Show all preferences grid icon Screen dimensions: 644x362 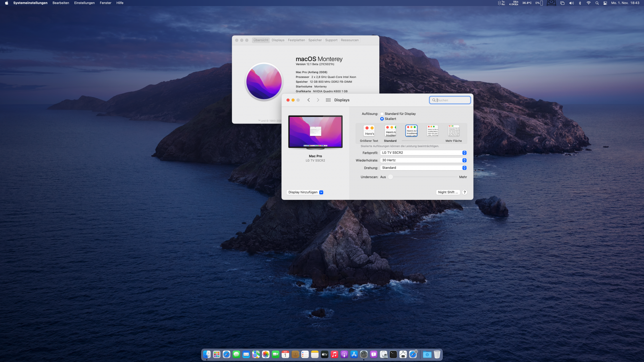tap(328, 100)
